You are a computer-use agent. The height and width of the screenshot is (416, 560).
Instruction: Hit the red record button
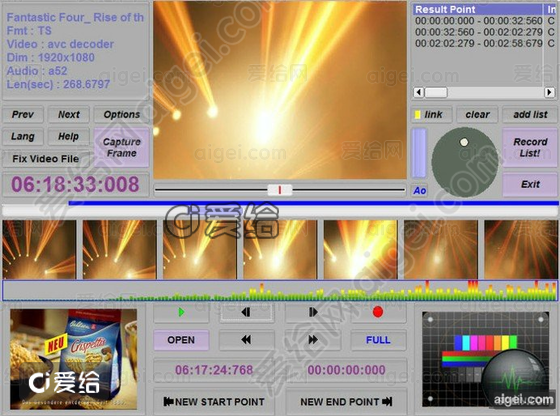click(x=378, y=312)
